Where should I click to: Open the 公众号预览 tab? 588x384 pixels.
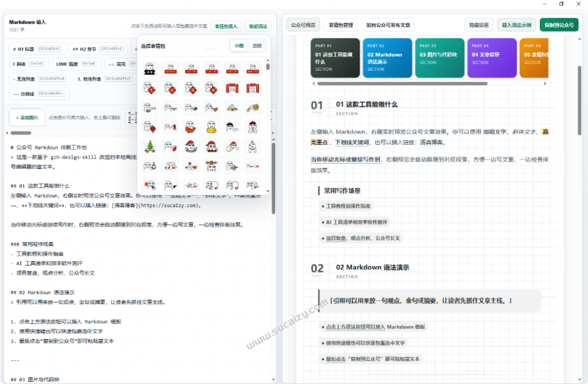[x=303, y=25]
